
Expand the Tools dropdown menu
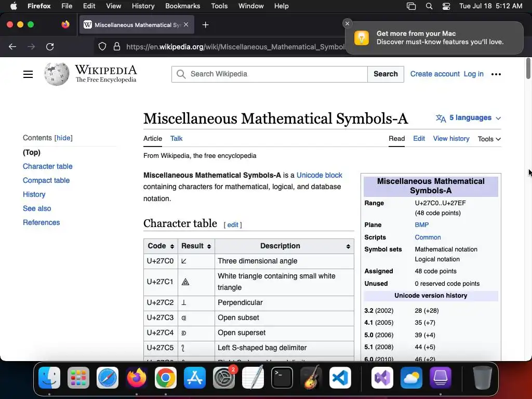tap(489, 139)
